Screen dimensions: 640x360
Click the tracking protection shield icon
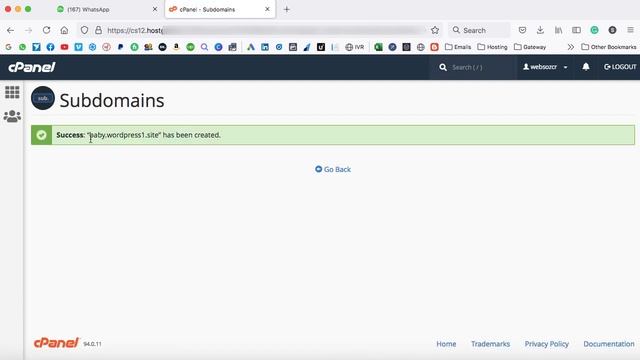point(84,30)
